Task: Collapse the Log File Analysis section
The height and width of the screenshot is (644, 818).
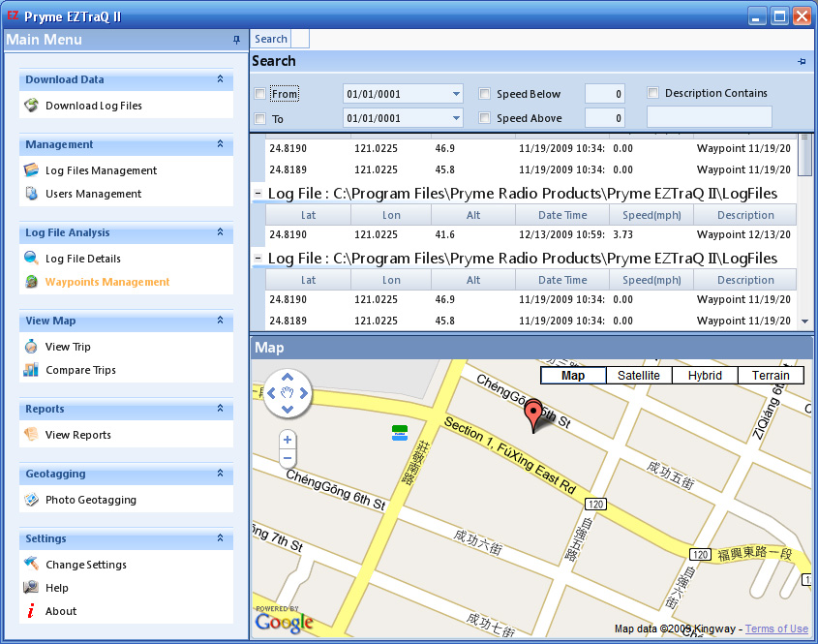Action: coord(220,232)
